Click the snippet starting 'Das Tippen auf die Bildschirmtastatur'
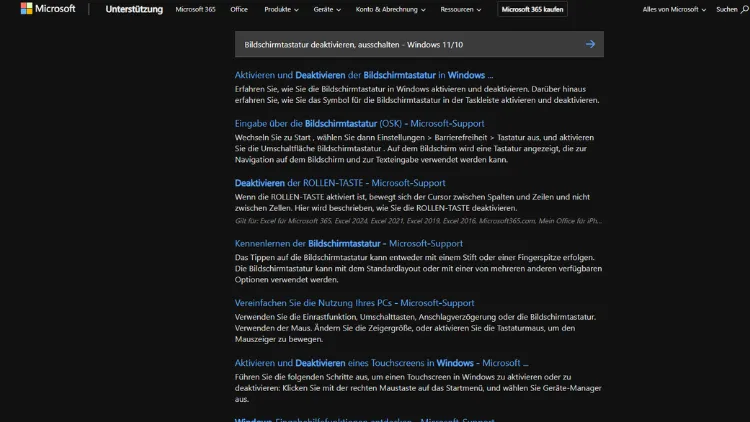This screenshot has width=750, height=422. click(x=418, y=268)
